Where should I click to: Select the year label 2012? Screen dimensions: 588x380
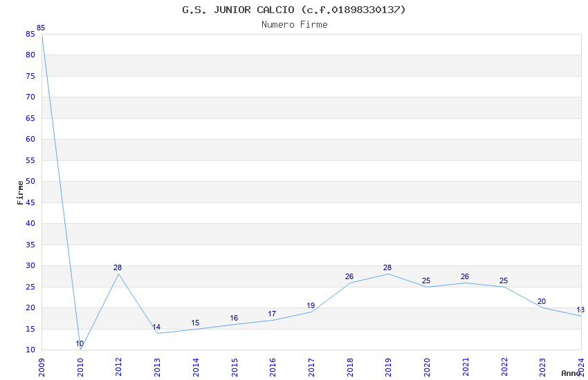(x=119, y=367)
